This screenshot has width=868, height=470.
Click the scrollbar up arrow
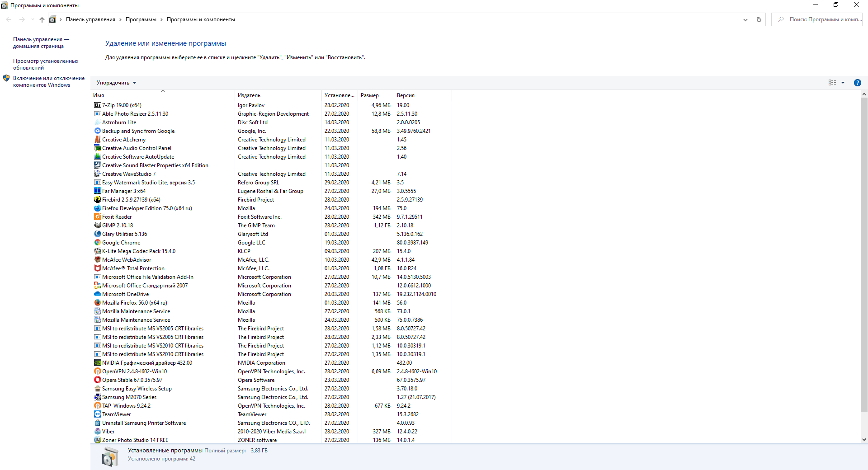864,94
